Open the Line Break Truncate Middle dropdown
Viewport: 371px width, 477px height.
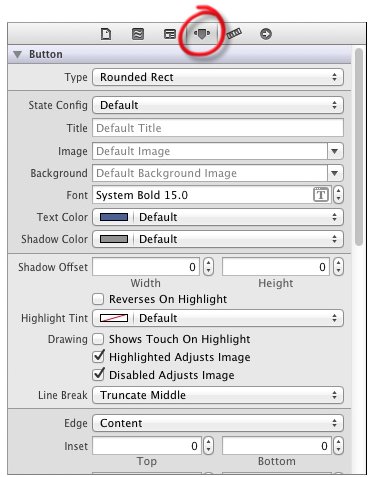click(x=218, y=395)
